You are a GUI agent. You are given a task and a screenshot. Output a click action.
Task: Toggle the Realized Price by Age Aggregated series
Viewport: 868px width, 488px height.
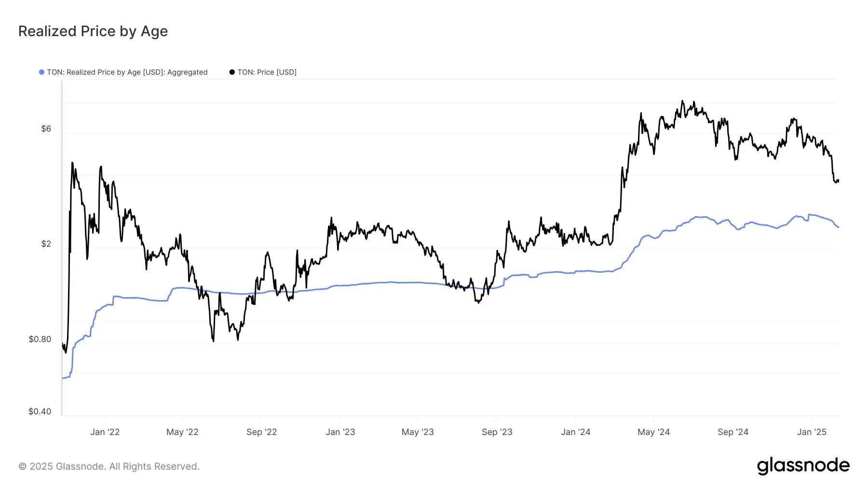(127, 72)
